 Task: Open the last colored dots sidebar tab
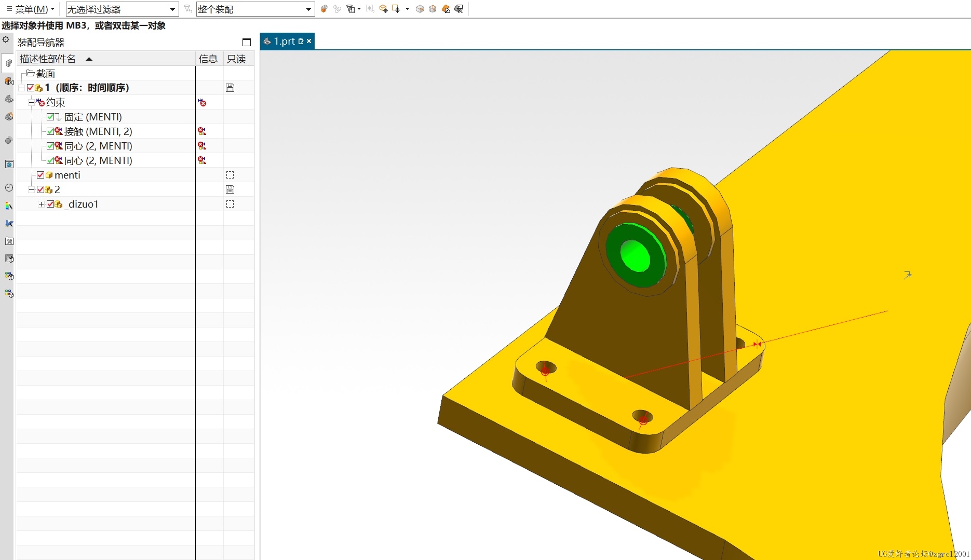tap(8, 294)
